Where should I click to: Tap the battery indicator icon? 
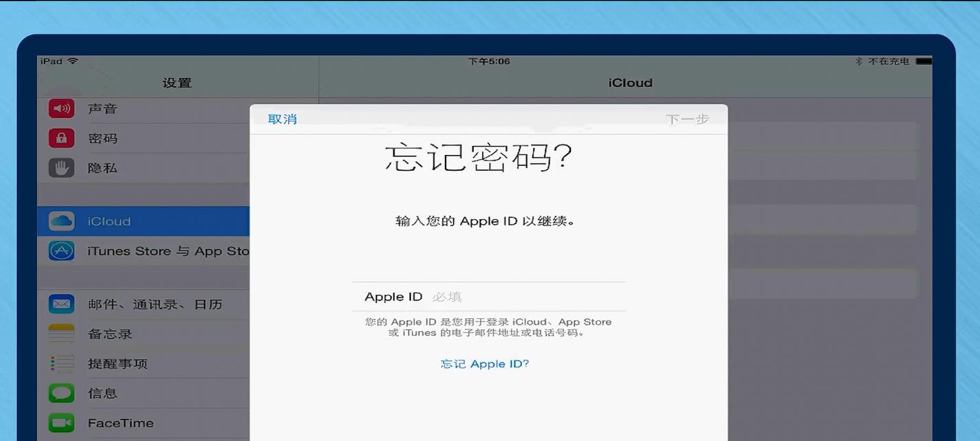(x=924, y=61)
